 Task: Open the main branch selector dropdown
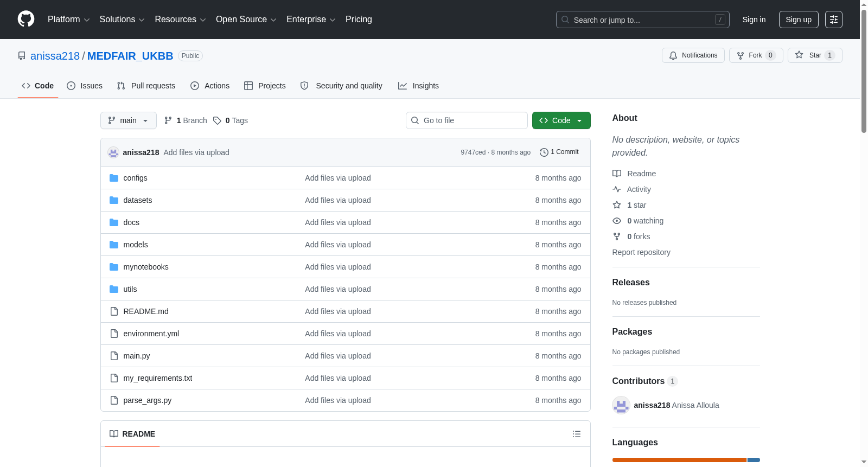point(129,120)
